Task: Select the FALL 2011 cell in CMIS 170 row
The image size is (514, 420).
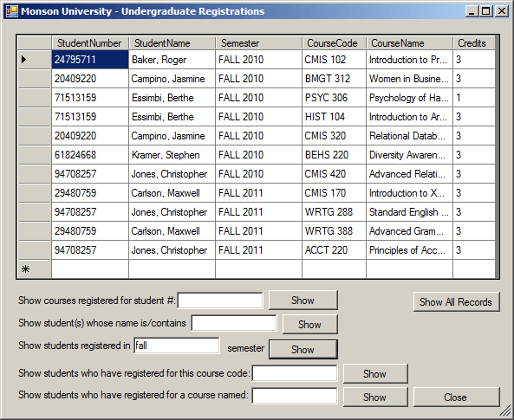Action: (x=258, y=192)
